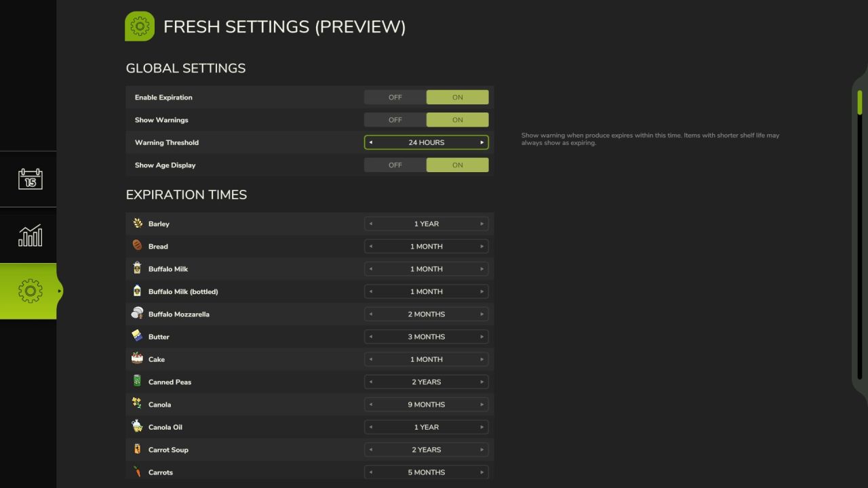The width and height of the screenshot is (868, 488).
Task: Decrease Warning Threshold with the left arrow
Action: click(x=371, y=142)
